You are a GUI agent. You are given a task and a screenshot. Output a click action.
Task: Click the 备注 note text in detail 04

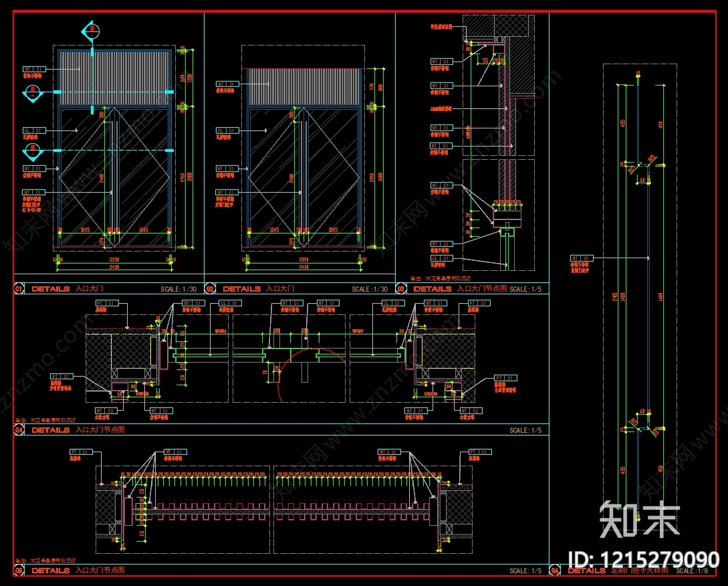(45, 420)
